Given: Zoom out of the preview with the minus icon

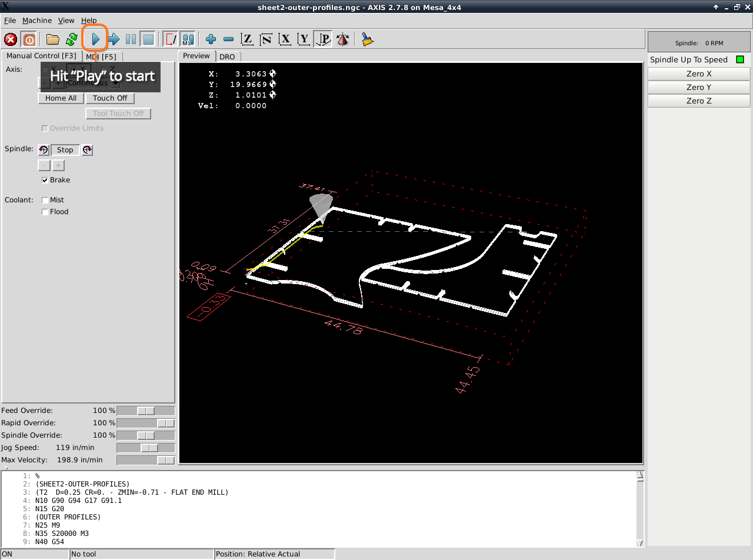Looking at the screenshot, I should coord(229,39).
